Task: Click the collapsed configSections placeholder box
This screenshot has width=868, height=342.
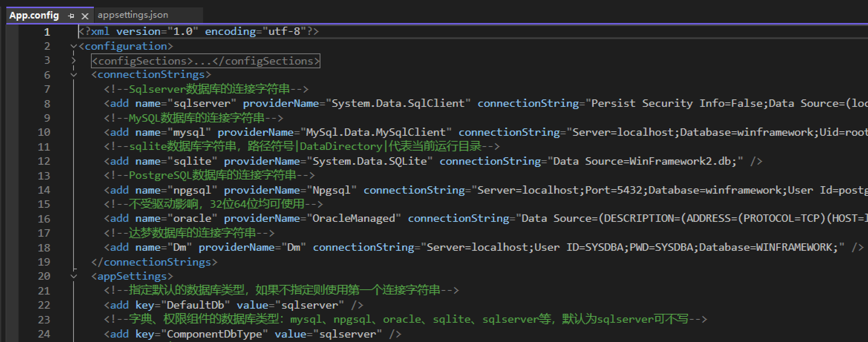Action: click(205, 61)
